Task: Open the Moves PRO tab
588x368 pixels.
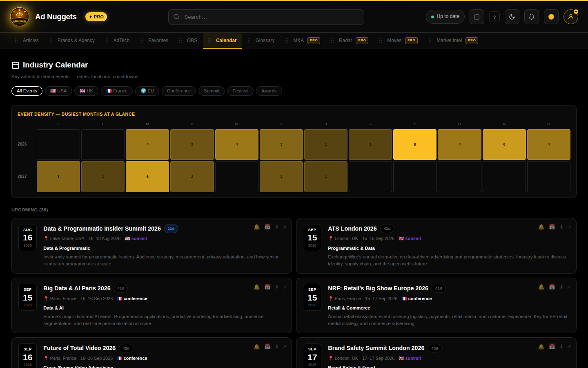Action: [398, 40]
